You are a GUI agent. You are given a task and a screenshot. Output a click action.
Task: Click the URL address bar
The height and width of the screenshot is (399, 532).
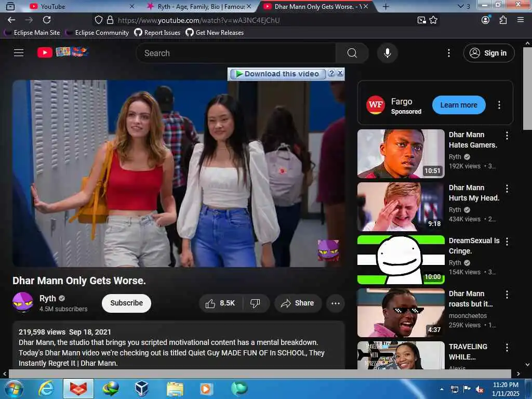coord(264,20)
